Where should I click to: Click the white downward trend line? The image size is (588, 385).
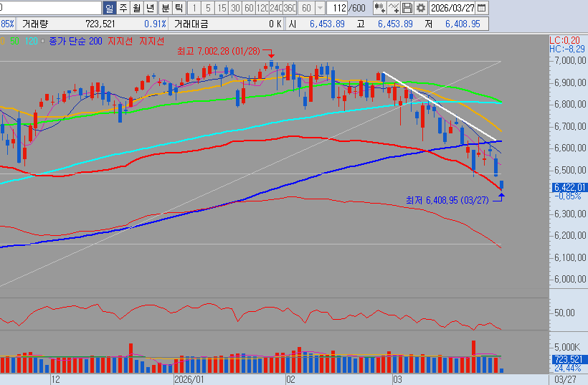440,106
